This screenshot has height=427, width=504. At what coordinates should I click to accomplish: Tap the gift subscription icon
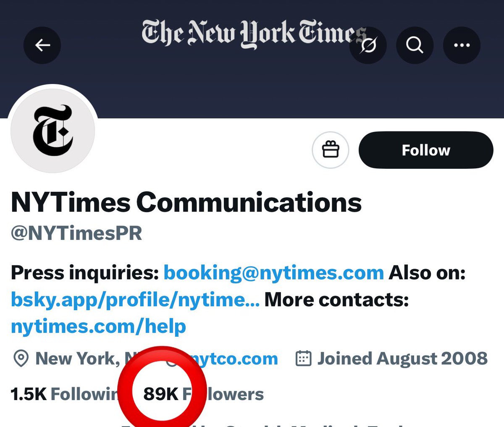[x=331, y=150]
